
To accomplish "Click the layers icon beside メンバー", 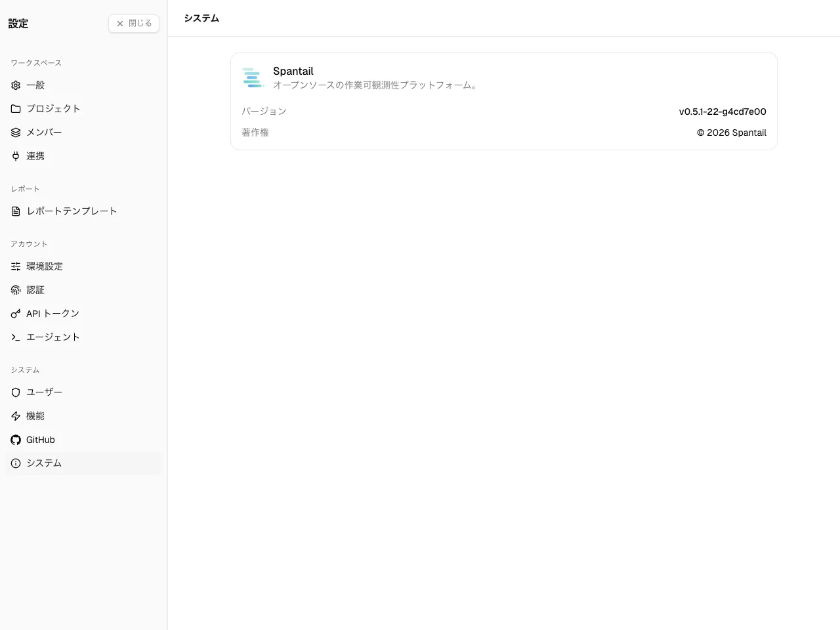I will click(16, 133).
